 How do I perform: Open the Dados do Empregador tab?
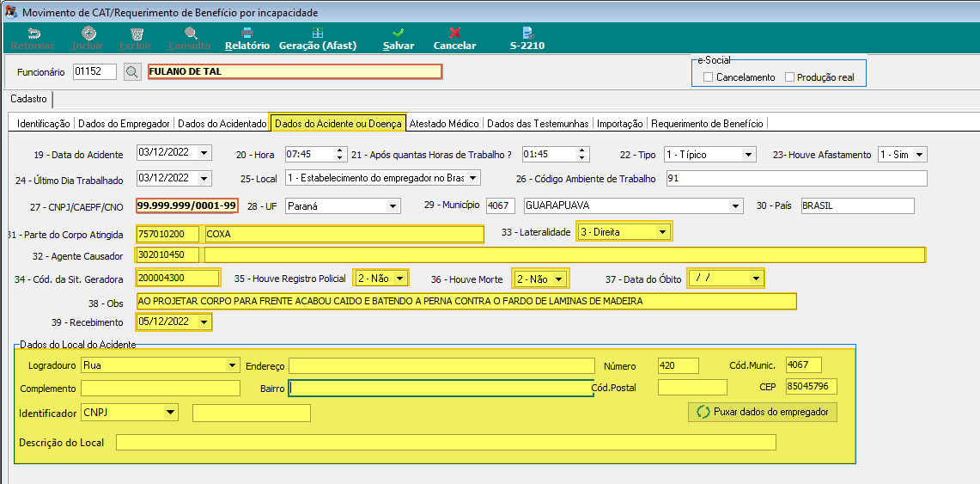124,124
